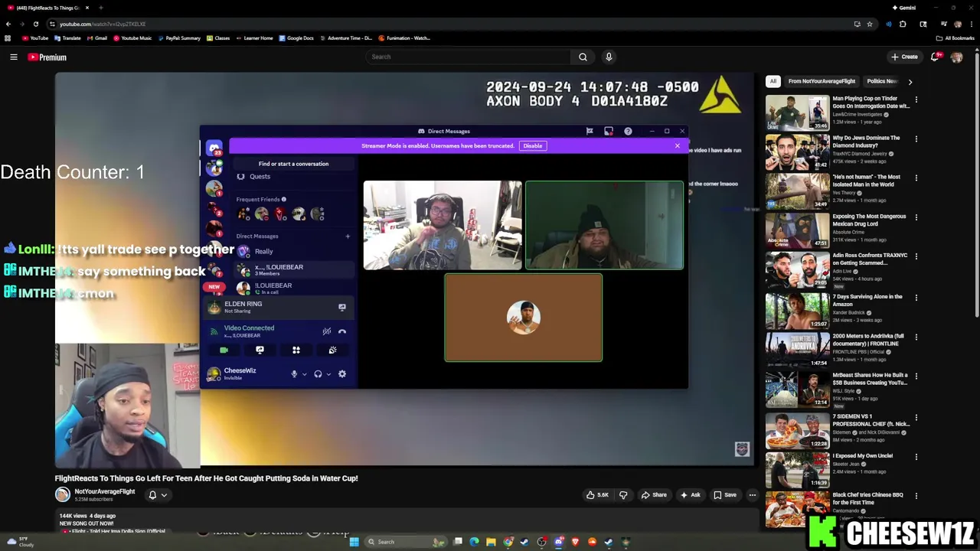The height and width of the screenshot is (551, 980).
Task: Open 7 Days Surviving Amazon thumbnail
Action: pos(797,311)
